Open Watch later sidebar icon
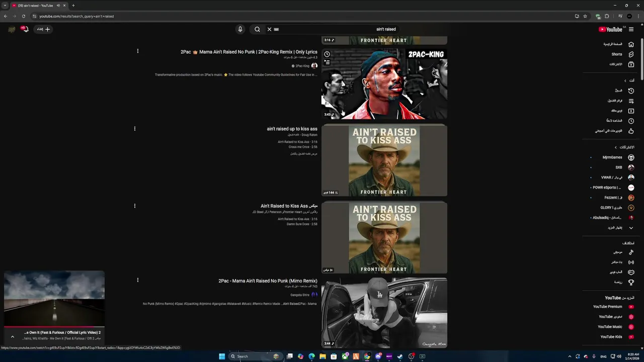This screenshot has width=644, height=362. pos(631,121)
